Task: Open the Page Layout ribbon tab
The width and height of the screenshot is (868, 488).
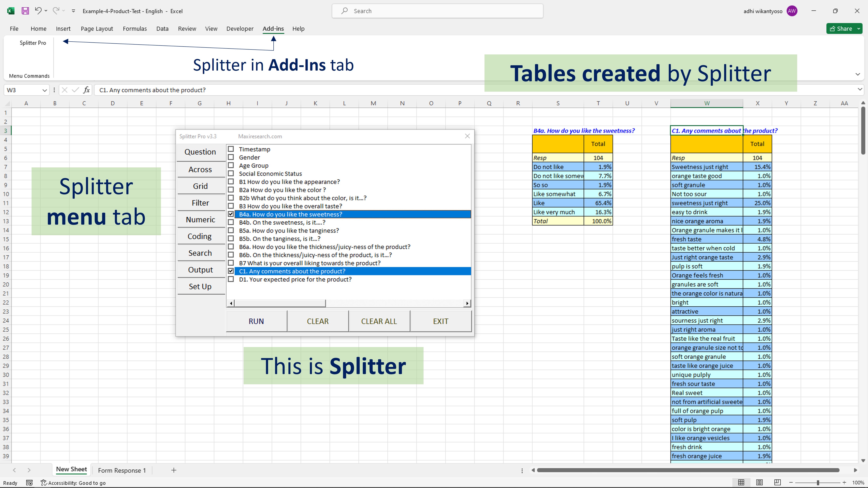Action: pos(97,29)
